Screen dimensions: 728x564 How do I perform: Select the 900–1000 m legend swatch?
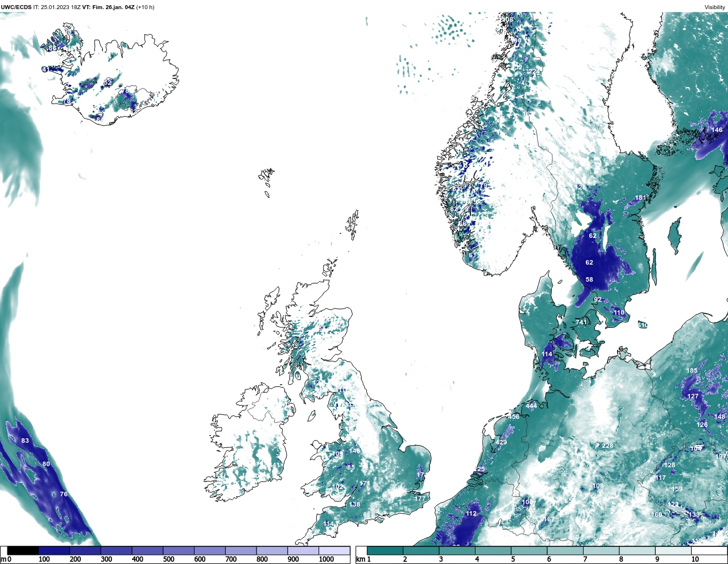[x=303, y=551]
